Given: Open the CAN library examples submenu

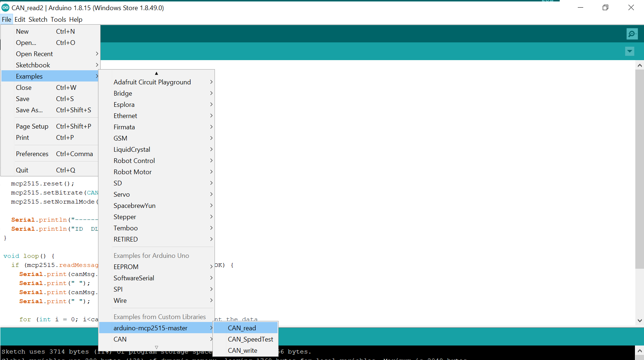Looking at the screenshot, I should [157, 339].
